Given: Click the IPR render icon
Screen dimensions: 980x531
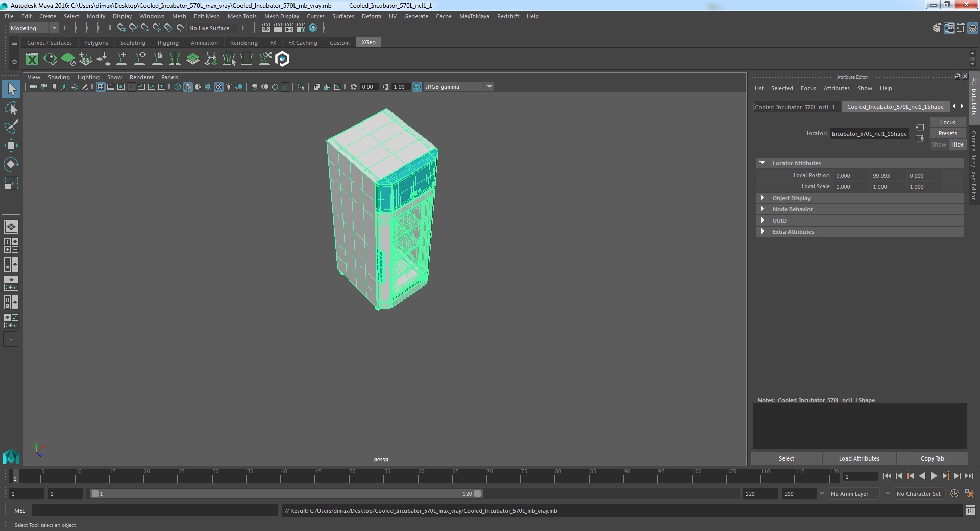Looking at the screenshot, I should tap(289, 28).
